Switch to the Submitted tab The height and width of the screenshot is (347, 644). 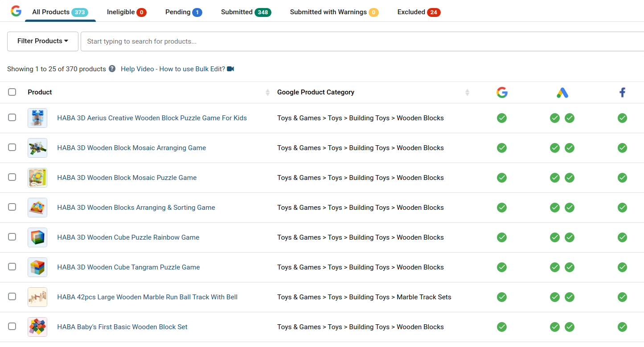(x=246, y=12)
